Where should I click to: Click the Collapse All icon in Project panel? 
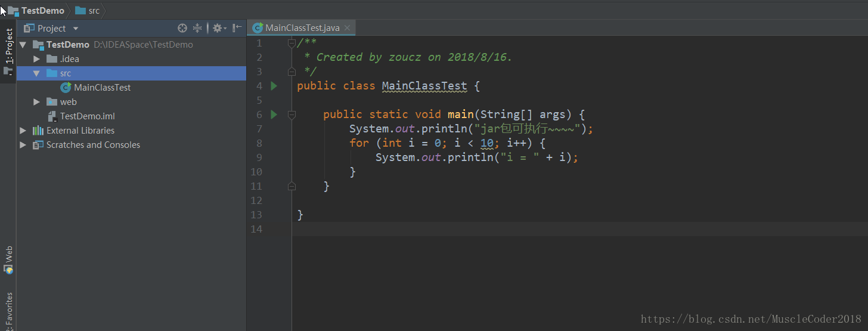point(198,28)
